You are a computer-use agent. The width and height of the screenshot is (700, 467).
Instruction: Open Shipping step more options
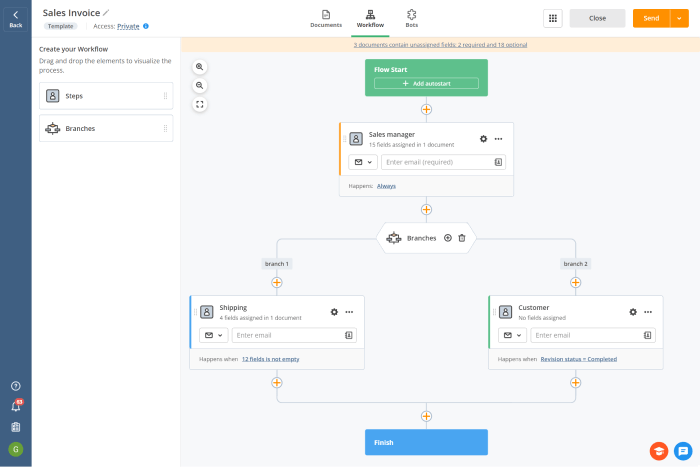349,312
